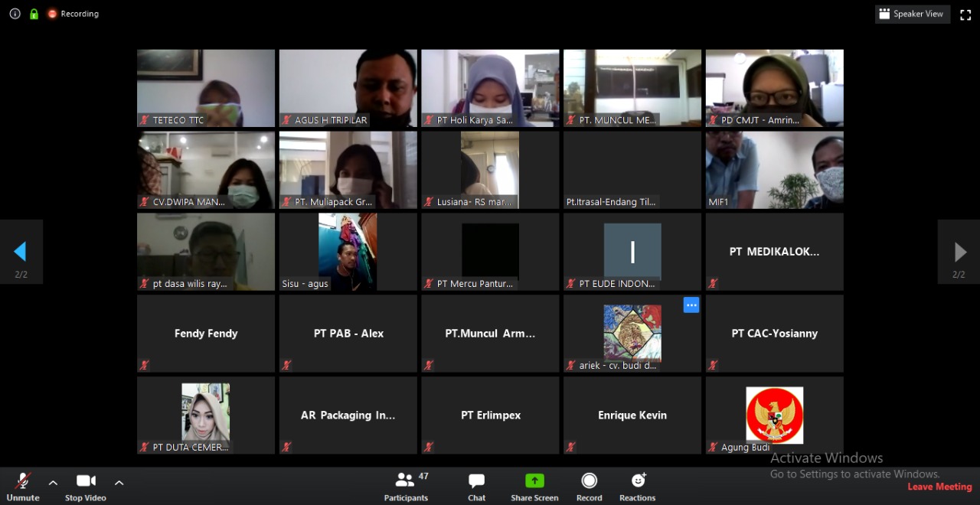Image resolution: width=980 pixels, height=505 pixels.
Task: Expand audio options arrow next to Unmute
Action: tap(53, 483)
